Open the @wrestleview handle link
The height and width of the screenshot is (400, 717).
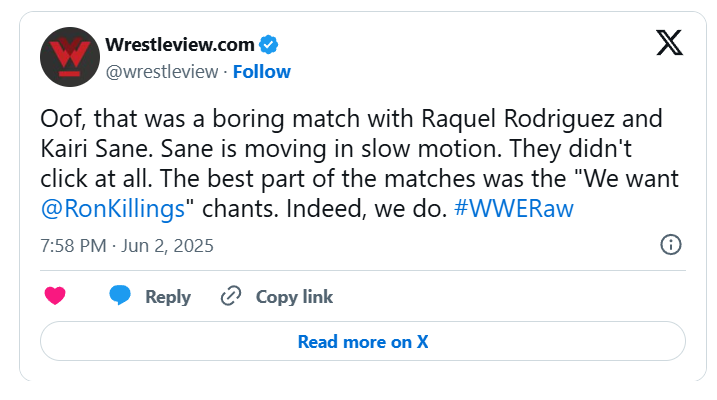162,71
